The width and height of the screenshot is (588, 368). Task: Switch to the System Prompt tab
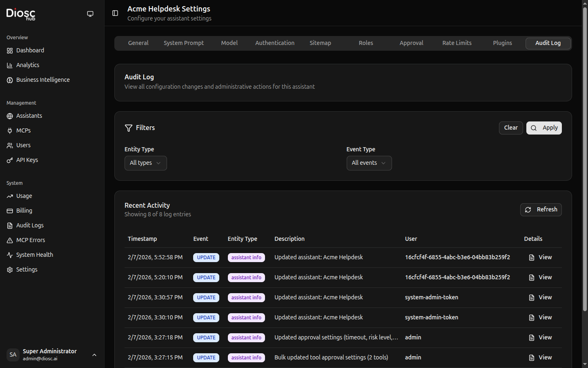point(183,43)
